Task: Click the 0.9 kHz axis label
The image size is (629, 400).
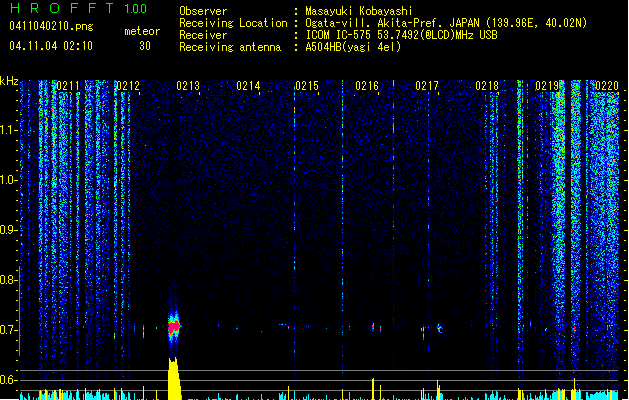Action: coord(7,230)
